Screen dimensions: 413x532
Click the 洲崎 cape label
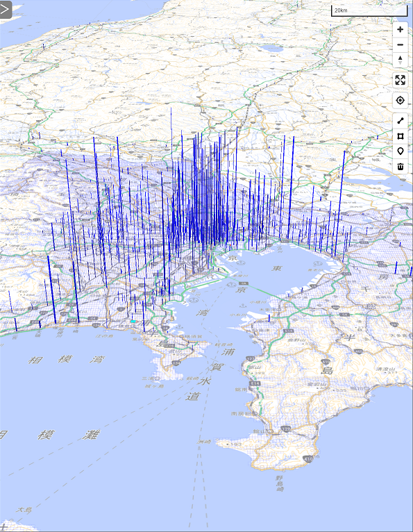(x=204, y=442)
